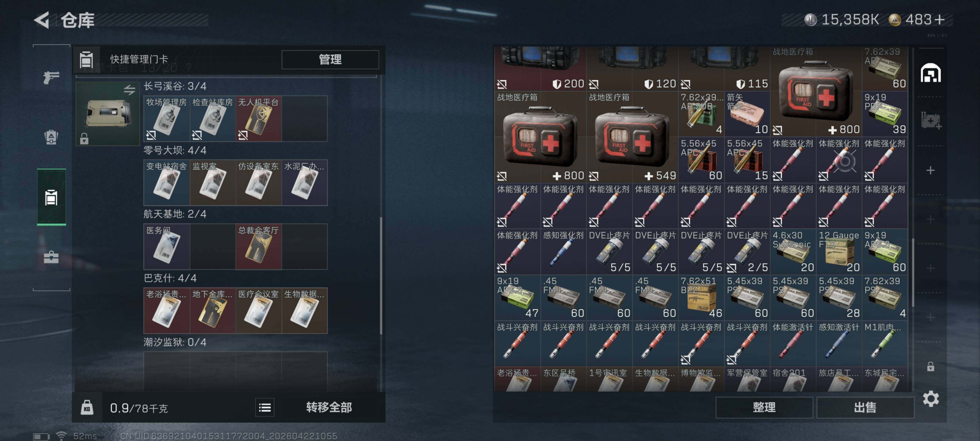The image size is (980, 441).
Task: Select the keycard case sidebar tab
Action: pos(51,197)
